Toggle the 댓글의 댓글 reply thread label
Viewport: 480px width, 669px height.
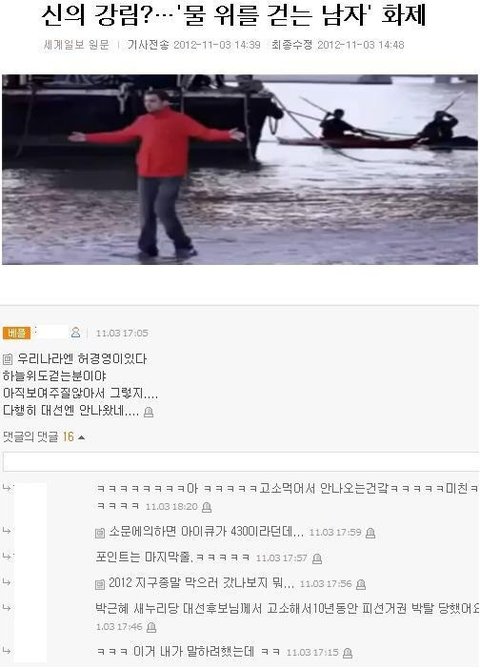(30, 437)
